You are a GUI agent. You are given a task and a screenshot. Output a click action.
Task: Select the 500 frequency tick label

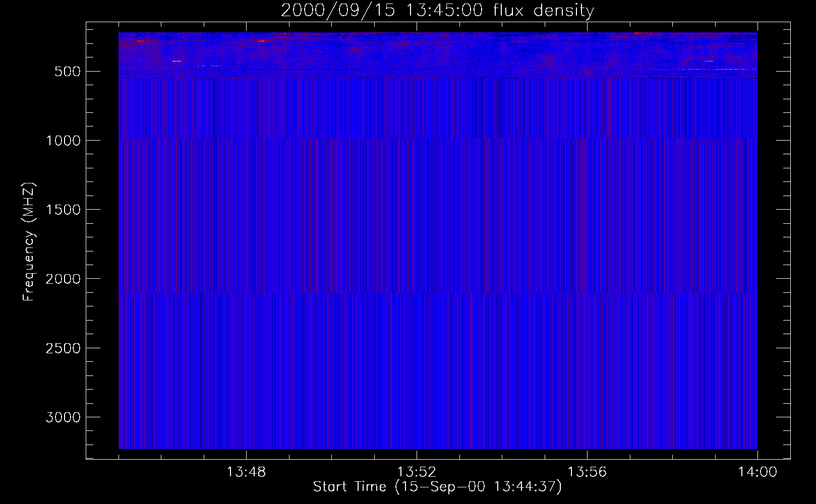tap(67, 72)
